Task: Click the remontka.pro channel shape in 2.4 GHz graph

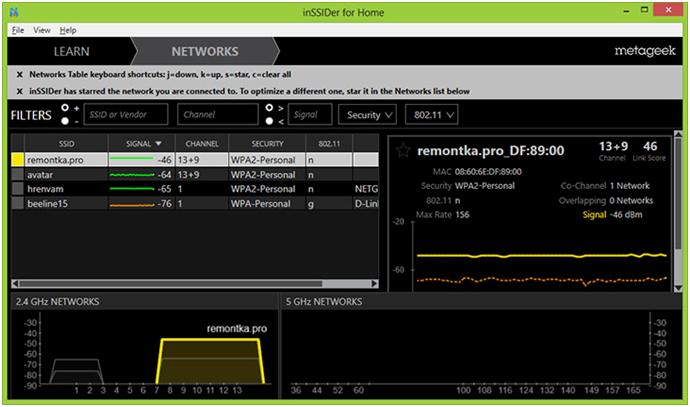Action: 210,361
